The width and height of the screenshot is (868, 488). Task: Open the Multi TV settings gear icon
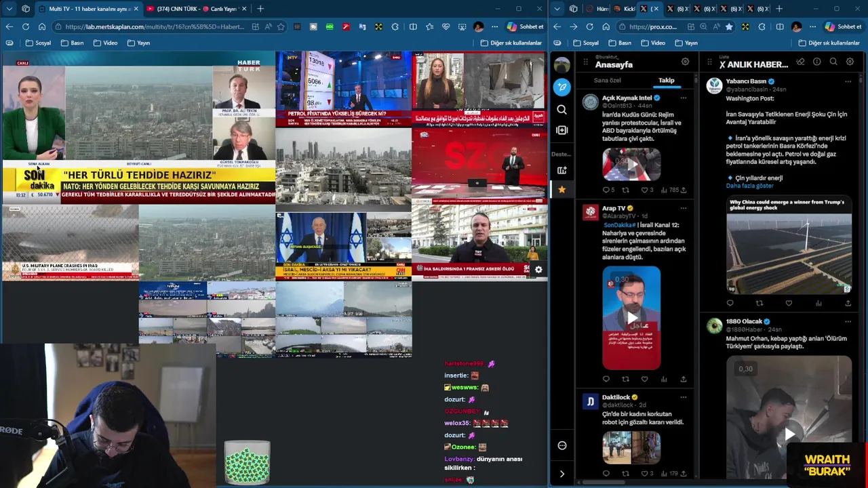click(538, 270)
